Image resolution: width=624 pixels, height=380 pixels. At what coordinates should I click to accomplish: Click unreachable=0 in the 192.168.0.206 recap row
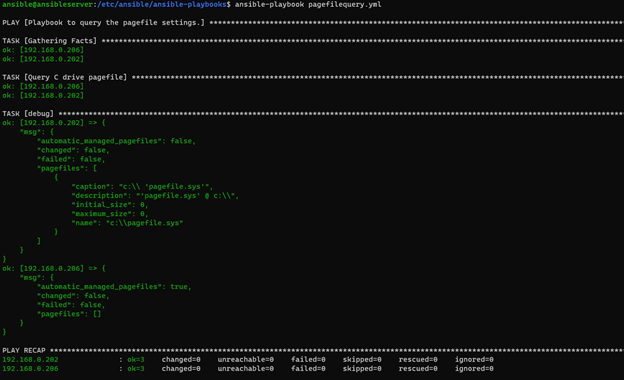(x=246, y=369)
